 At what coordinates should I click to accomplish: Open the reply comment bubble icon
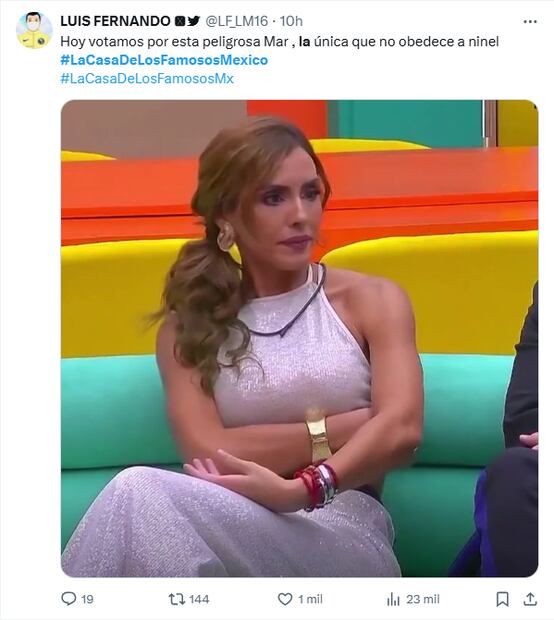68,599
